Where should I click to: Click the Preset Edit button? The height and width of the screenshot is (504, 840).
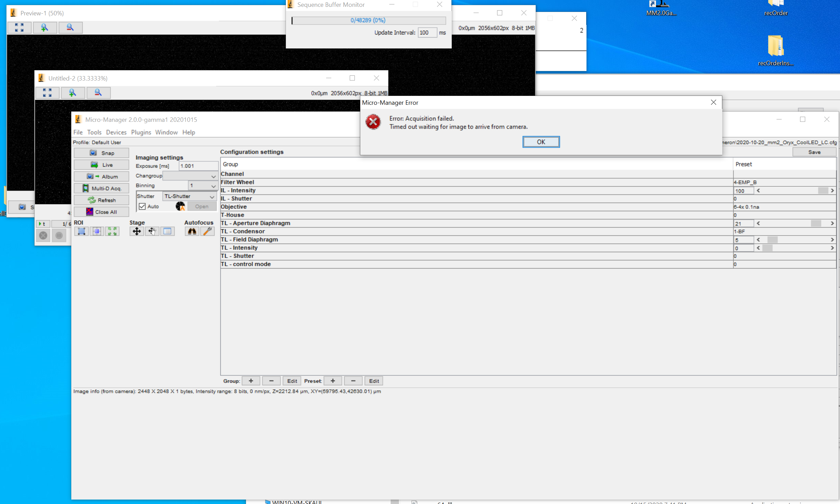click(x=374, y=381)
